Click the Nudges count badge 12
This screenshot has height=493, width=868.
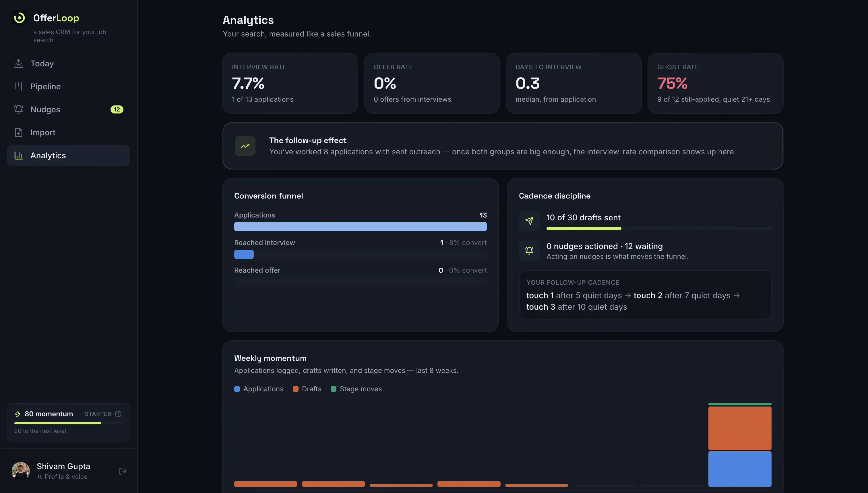(x=117, y=109)
